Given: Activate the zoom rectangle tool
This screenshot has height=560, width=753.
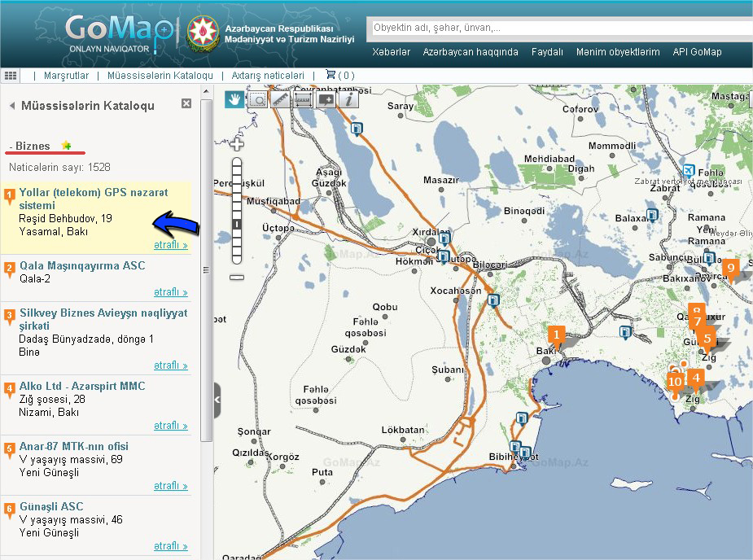Looking at the screenshot, I should coord(257,99).
